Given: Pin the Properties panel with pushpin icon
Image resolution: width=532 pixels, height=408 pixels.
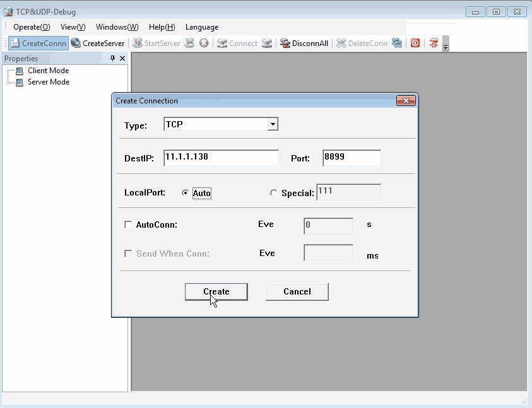Looking at the screenshot, I should click(x=112, y=59).
